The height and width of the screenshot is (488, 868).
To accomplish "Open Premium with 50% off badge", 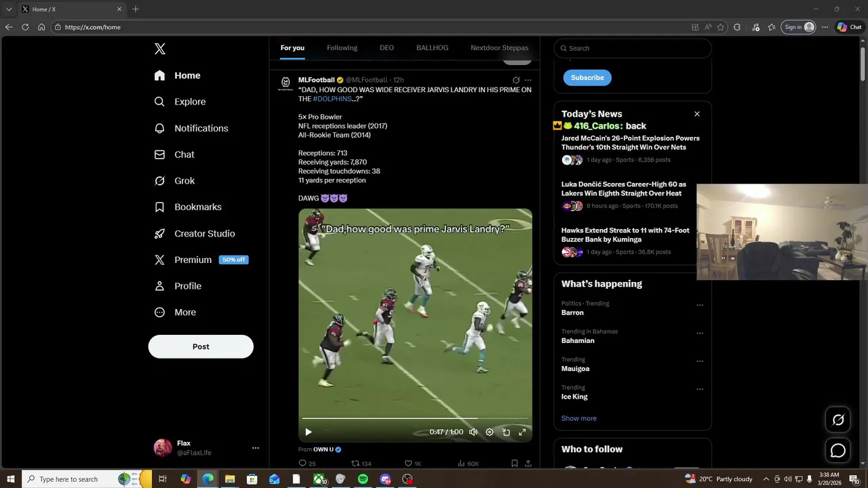I will [x=201, y=260].
